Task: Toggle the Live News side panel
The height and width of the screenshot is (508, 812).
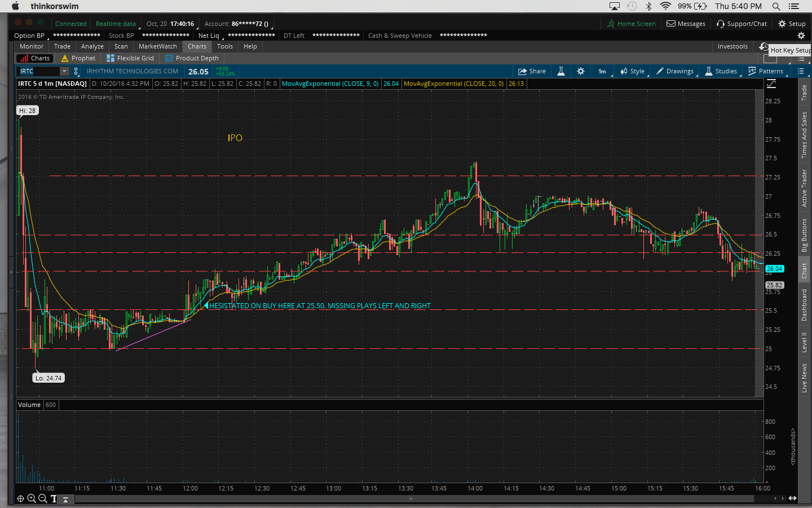Action: [804, 378]
